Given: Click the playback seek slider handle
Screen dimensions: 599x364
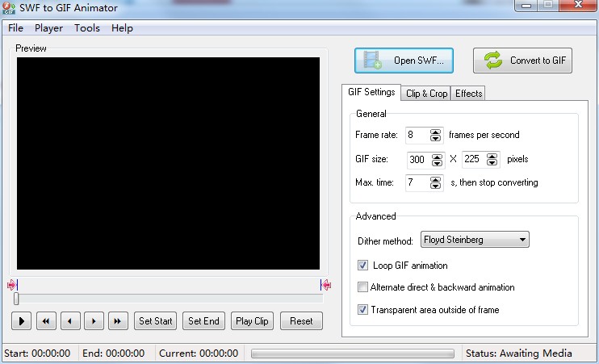Looking at the screenshot, I should coord(16,299).
